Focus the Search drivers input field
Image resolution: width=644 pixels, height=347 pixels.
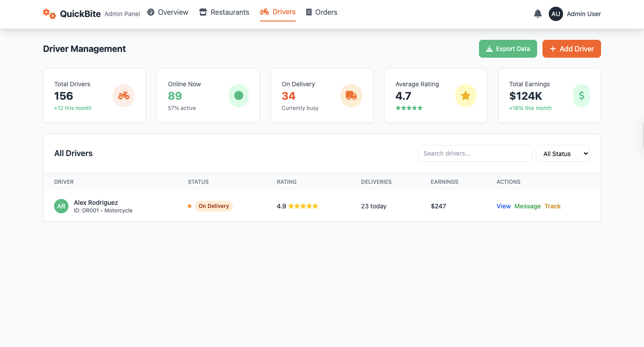point(475,153)
